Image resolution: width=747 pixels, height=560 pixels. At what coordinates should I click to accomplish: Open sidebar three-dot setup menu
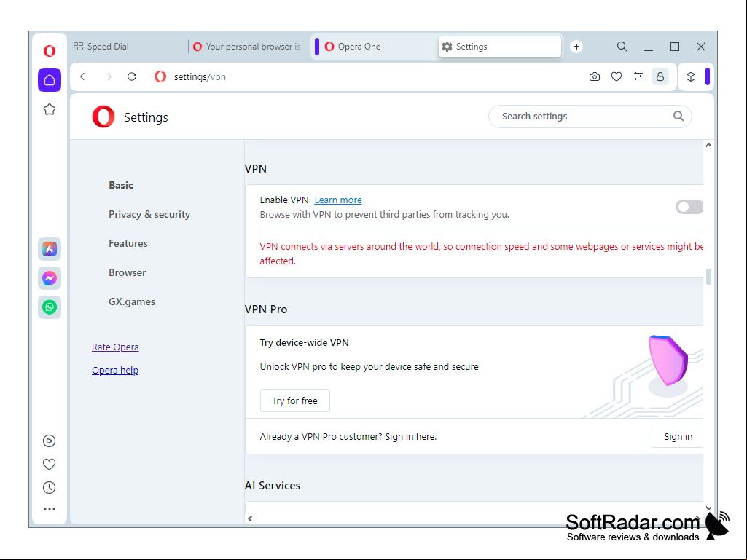click(50, 509)
